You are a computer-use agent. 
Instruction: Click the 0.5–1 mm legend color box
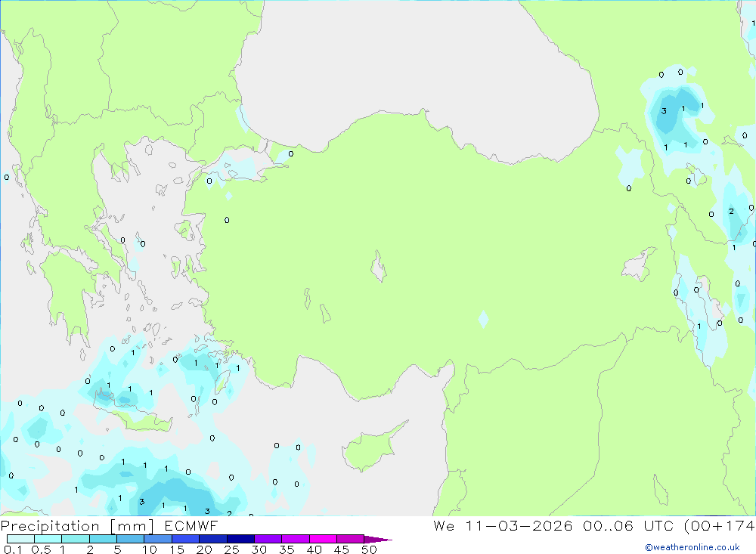(48, 539)
